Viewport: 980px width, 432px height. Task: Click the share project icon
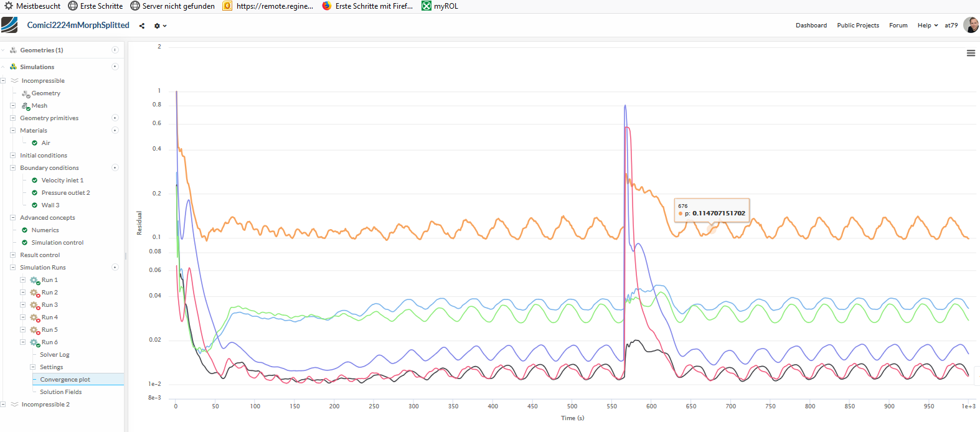[x=142, y=26]
